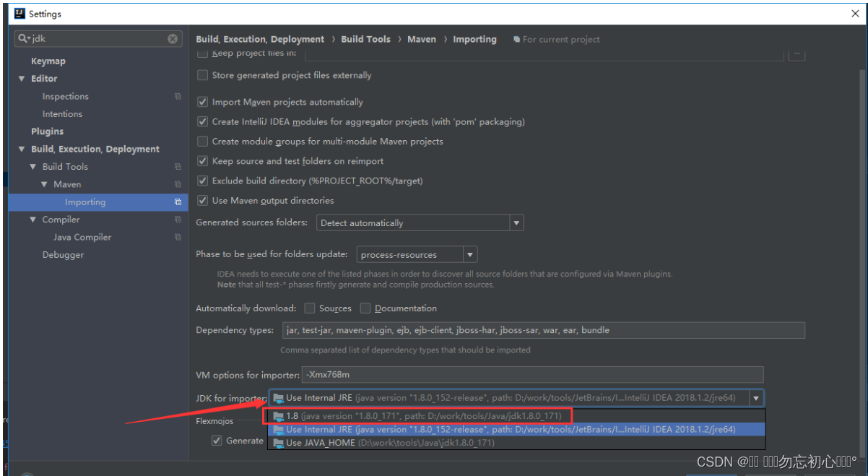Click the config icon beside Importing entry
The width and height of the screenshot is (868, 476).
pyautogui.click(x=178, y=202)
